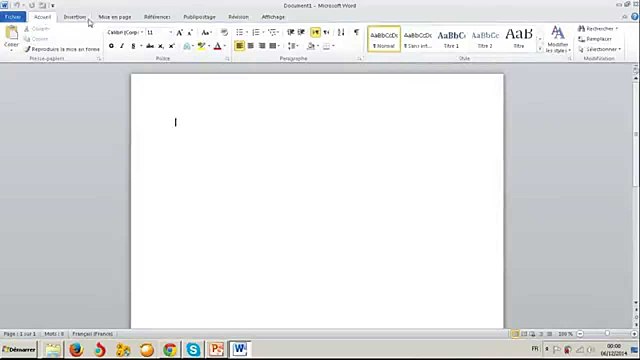Click the Démarrer start button
Screen dimensions: 640x360
coord(19,349)
